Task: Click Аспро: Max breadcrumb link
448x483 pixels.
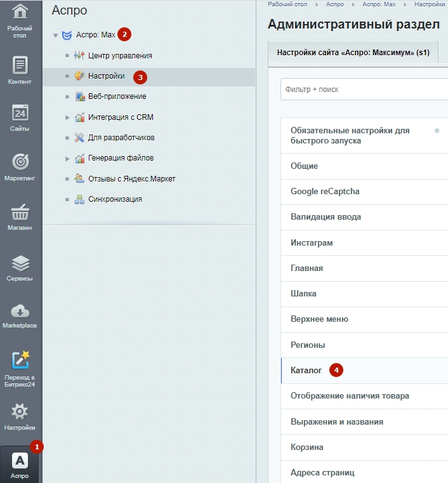Action: tap(379, 4)
